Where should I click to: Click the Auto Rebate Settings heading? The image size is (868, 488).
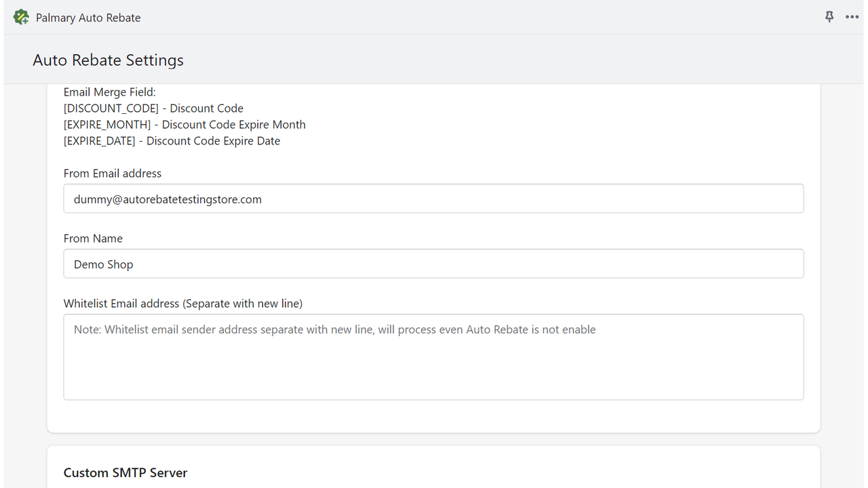(108, 60)
